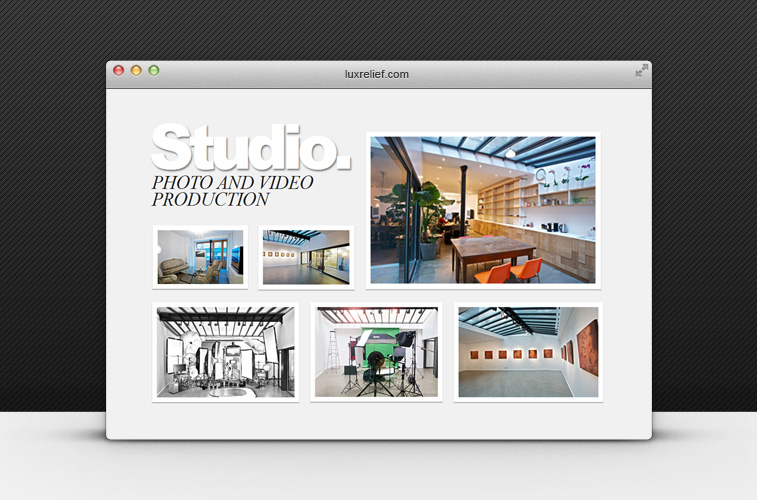Minimize window using yellow button
Screen dimensions: 757x500
click(136, 70)
